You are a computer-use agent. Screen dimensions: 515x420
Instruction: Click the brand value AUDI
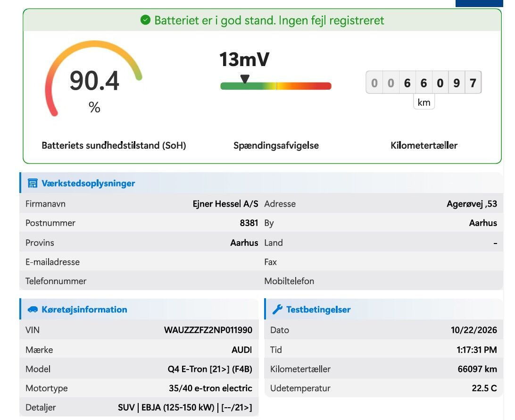click(242, 350)
